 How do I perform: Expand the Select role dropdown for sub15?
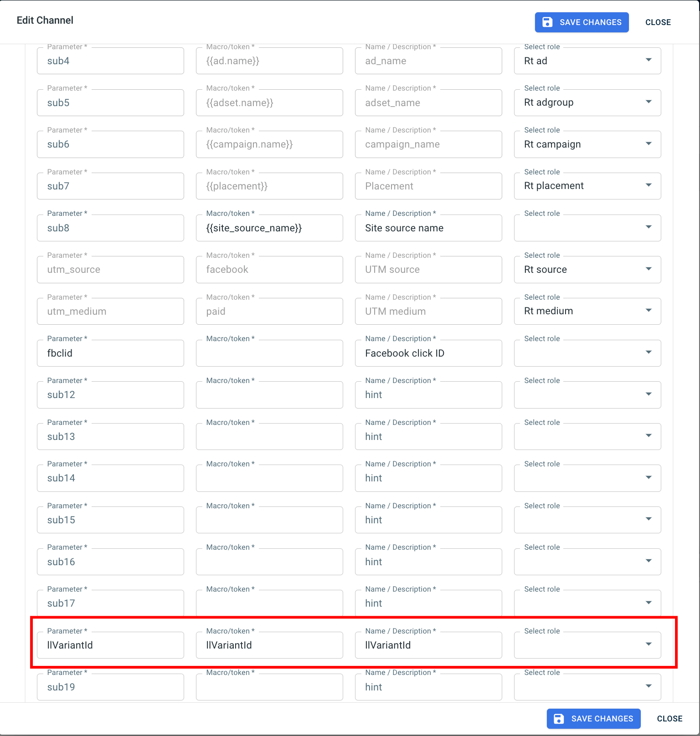click(x=587, y=520)
